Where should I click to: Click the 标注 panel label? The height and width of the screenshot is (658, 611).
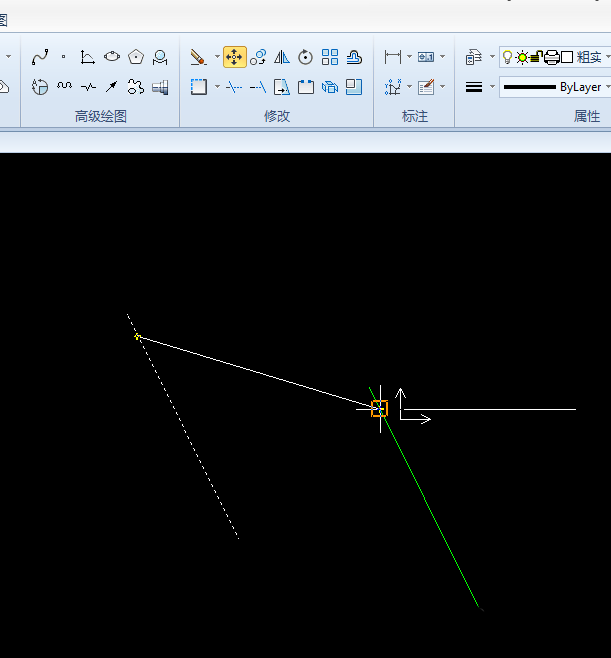pyautogui.click(x=415, y=116)
